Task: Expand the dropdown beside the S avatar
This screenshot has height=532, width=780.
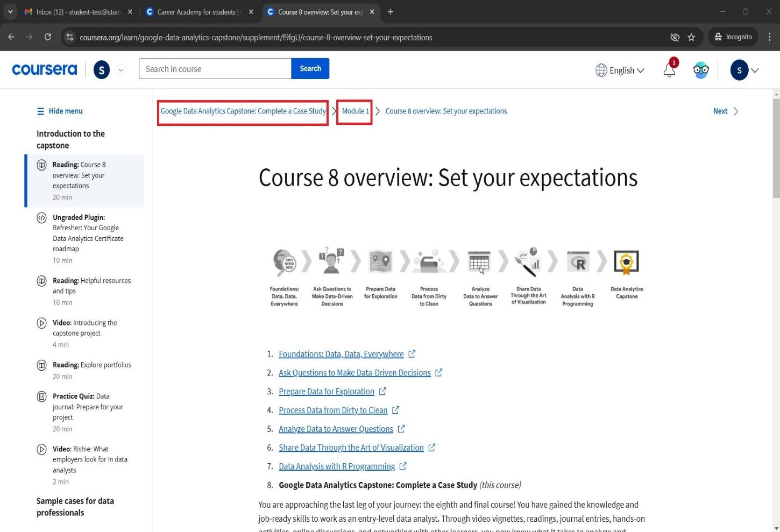Action: click(x=121, y=70)
